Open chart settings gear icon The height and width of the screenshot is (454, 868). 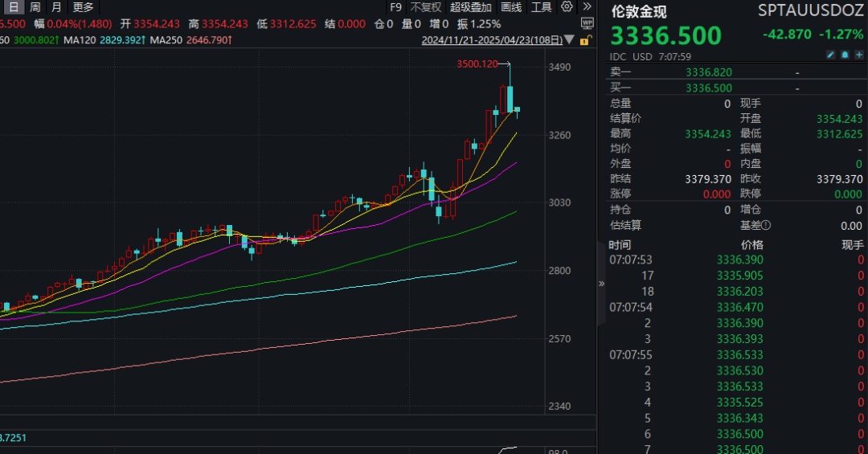tap(567, 7)
